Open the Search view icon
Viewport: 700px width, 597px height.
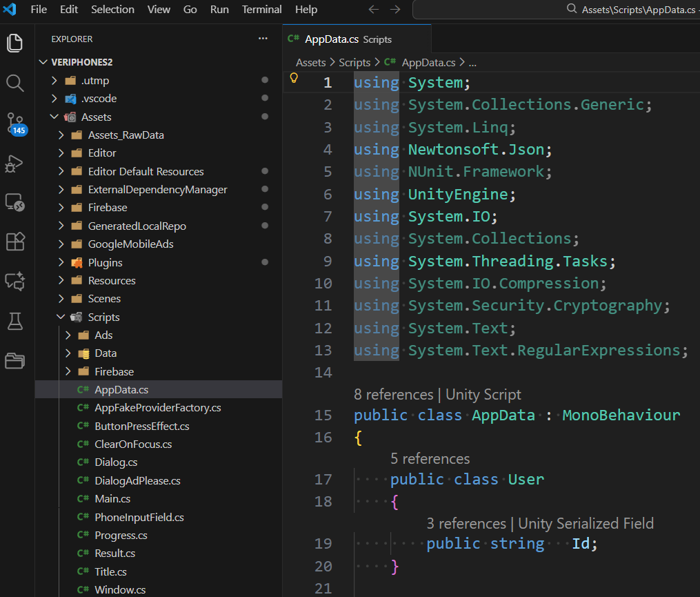tap(14, 84)
